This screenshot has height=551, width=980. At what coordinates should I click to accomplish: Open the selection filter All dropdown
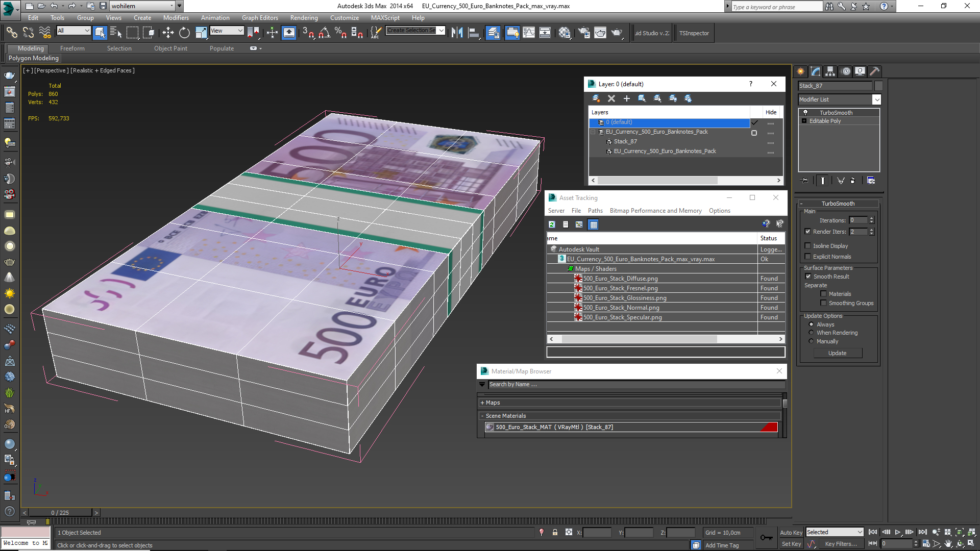point(73,31)
